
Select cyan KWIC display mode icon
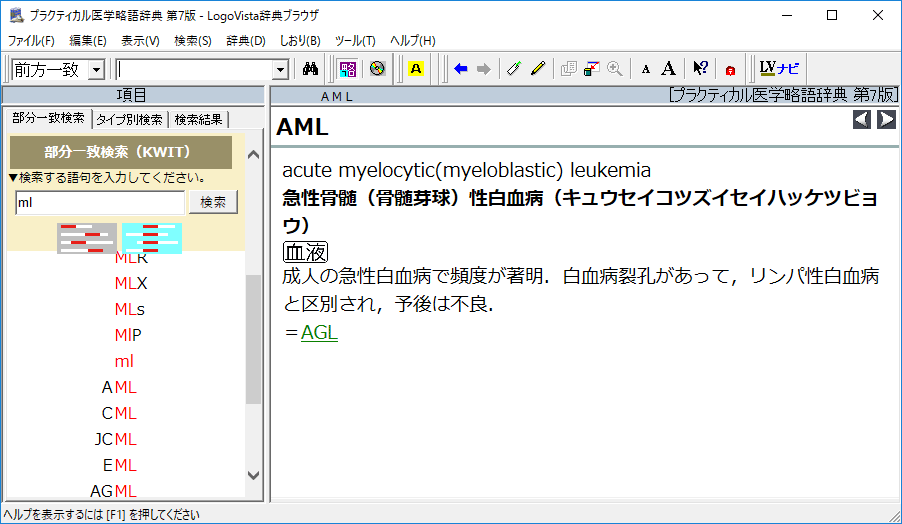click(152, 238)
